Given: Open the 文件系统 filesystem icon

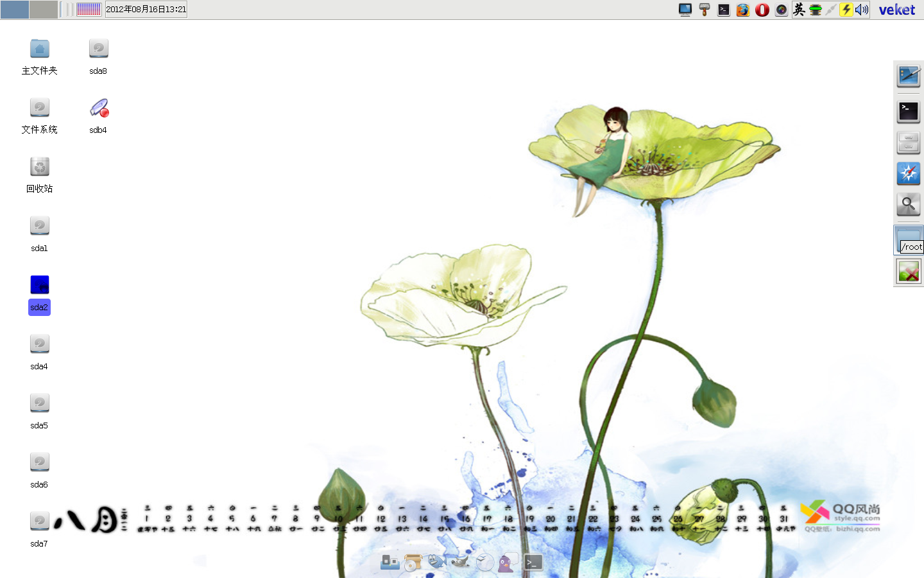Looking at the screenshot, I should tap(39, 108).
